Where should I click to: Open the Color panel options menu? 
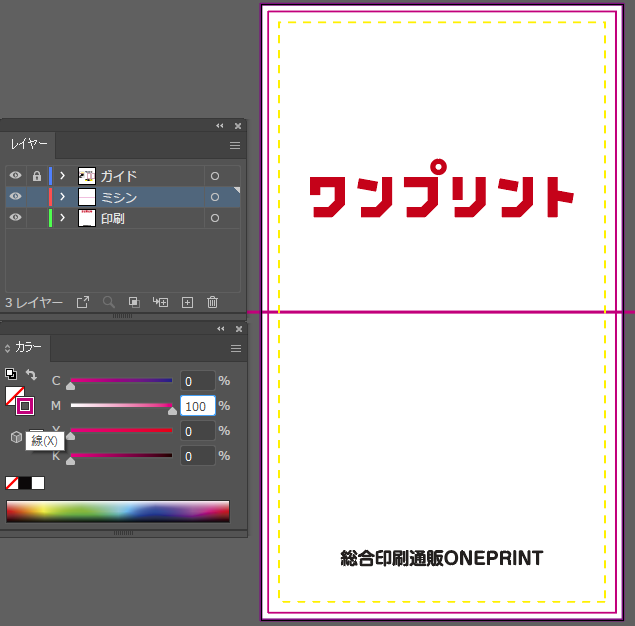(x=236, y=348)
